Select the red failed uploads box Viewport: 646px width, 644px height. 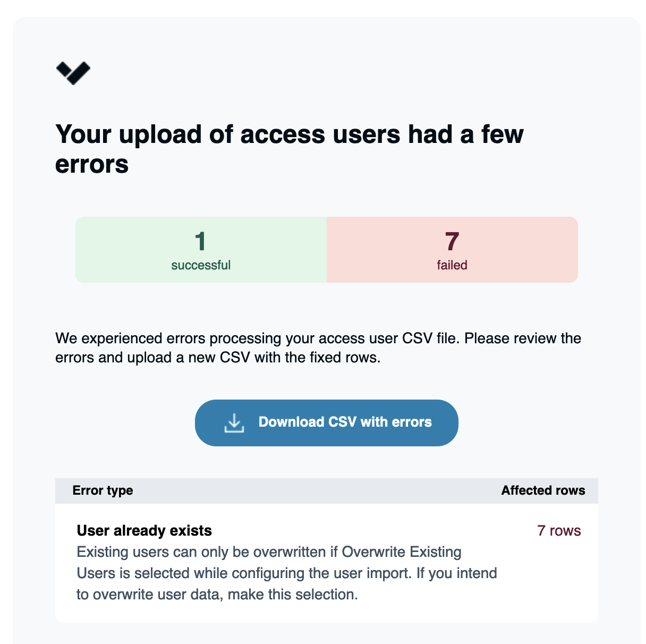click(452, 249)
